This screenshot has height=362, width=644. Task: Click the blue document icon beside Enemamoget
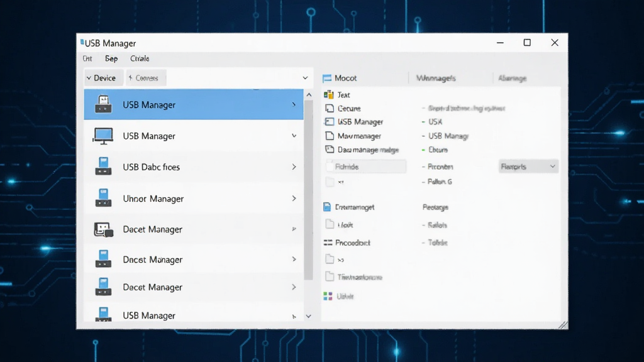click(x=327, y=207)
